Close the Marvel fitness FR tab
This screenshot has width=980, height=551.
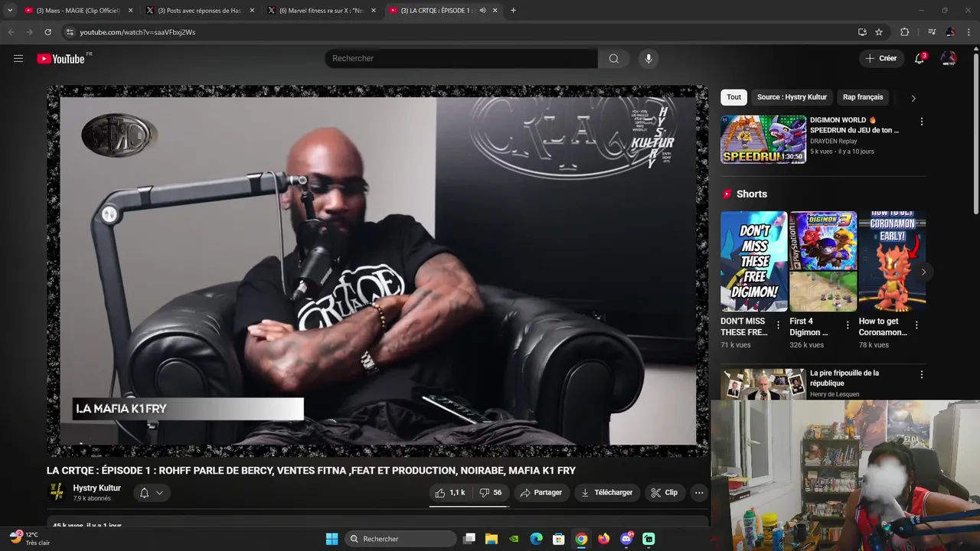(x=374, y=11)
